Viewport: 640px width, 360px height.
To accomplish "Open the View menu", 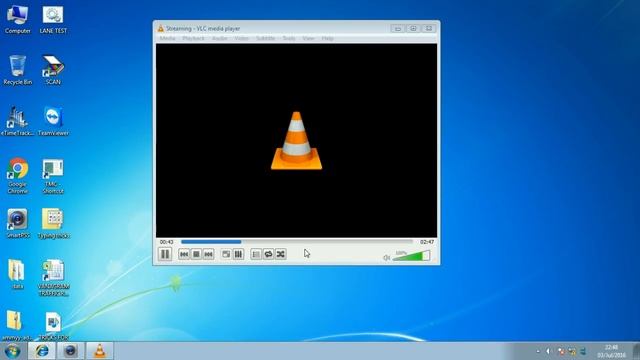I will pos(308,38).
